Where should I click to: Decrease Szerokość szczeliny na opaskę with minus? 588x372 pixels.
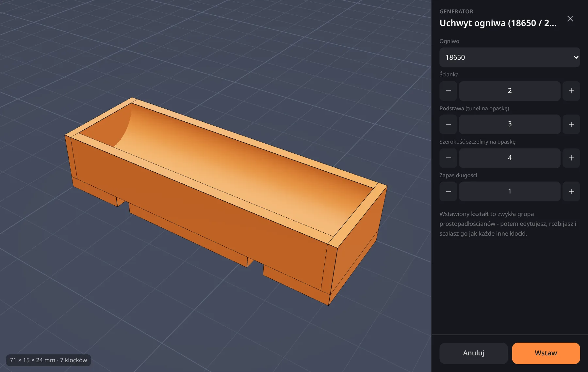[448, 158]
